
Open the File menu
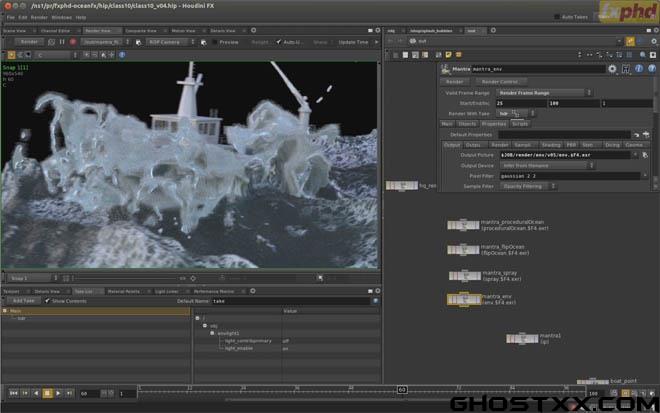coord(11,18)
